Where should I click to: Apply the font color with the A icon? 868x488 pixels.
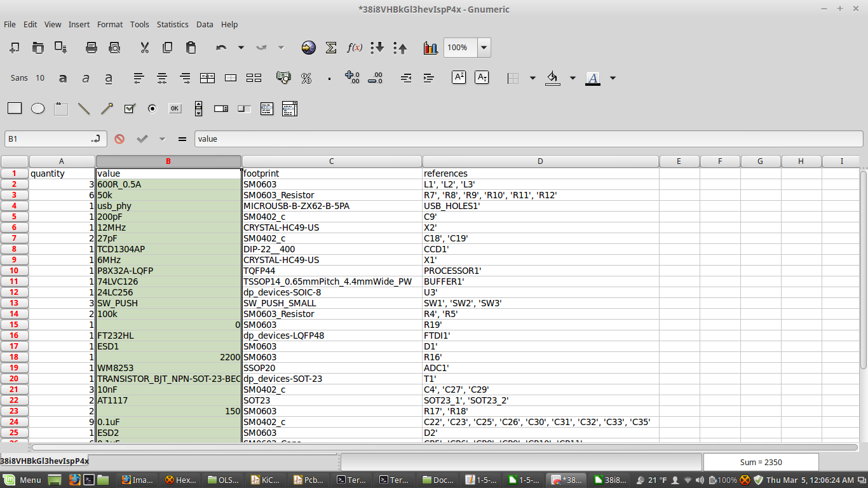point(593,78)
